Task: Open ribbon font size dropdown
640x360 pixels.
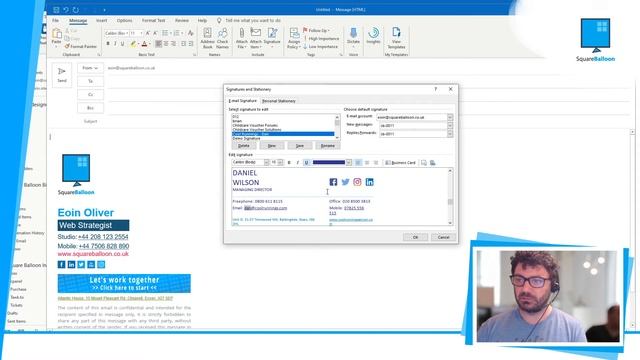Action: tap(141, 33)
